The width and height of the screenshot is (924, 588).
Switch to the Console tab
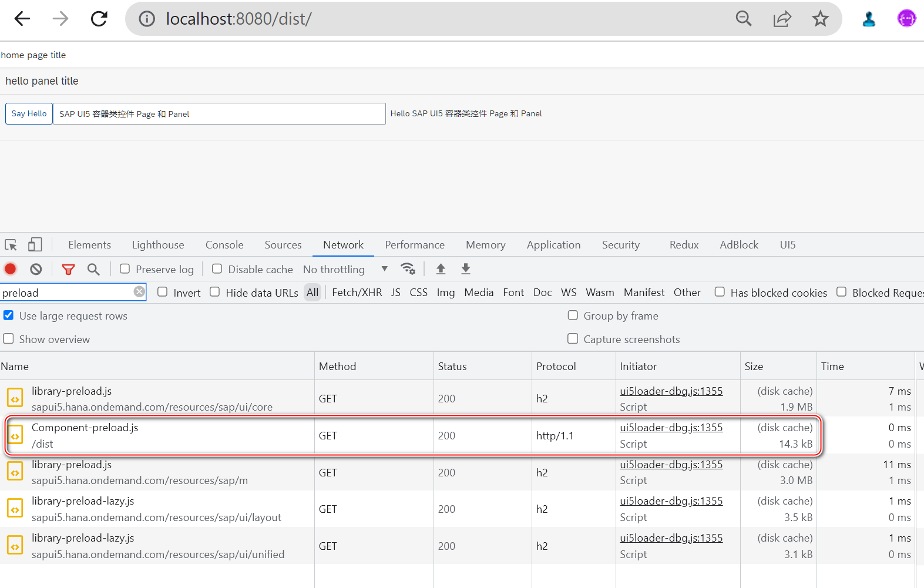[224, 245]
